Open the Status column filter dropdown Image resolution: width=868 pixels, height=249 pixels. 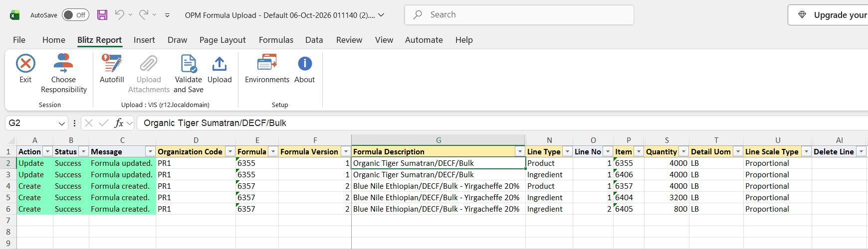(84, 151)
